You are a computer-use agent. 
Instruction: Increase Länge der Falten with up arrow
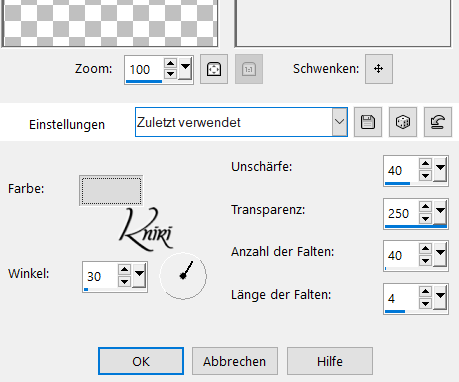click(x=426, y=292)
